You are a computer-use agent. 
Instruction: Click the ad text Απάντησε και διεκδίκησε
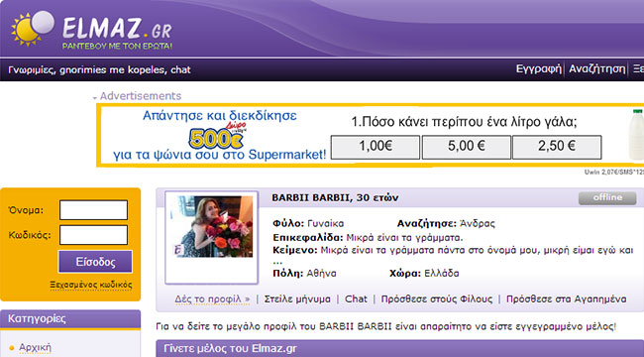(x=219, y=116)
